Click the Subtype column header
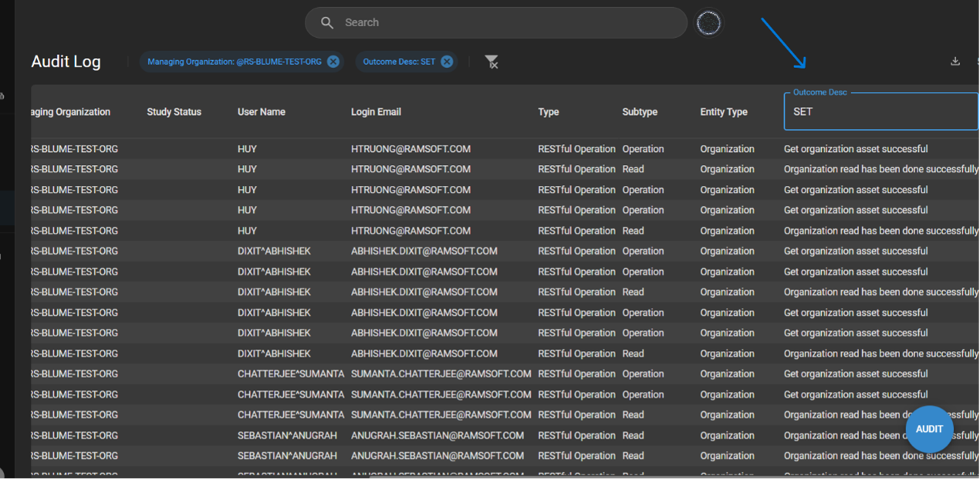 (x=640, y=112)
